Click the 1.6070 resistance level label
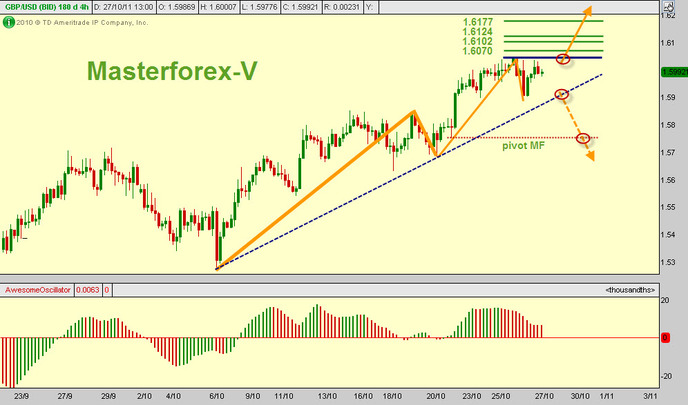Viewport: 688px width, 405px height. [x=477, y=51]
